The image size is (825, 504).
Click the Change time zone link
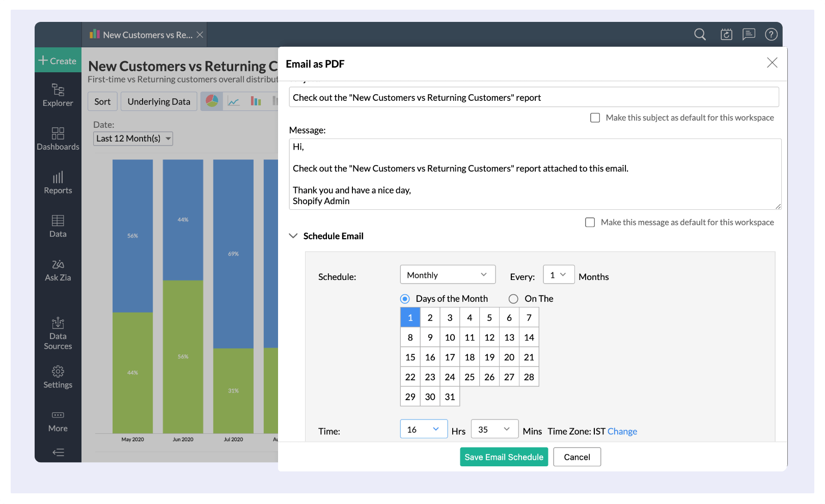point(622,431)
